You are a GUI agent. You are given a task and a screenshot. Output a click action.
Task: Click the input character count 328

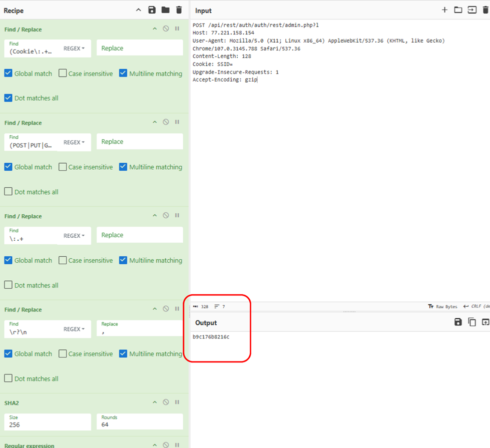click(201, 306)
